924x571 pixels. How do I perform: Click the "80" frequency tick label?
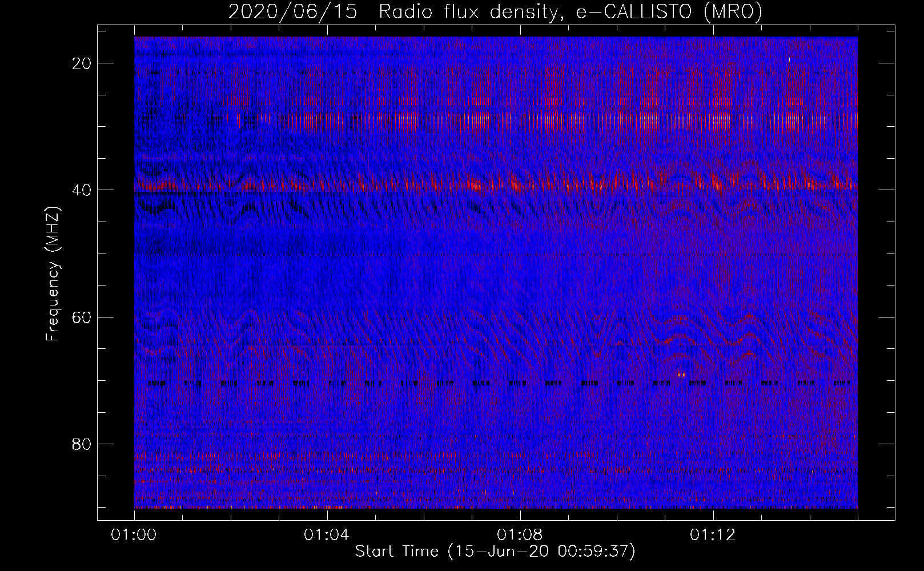point(82,444)
